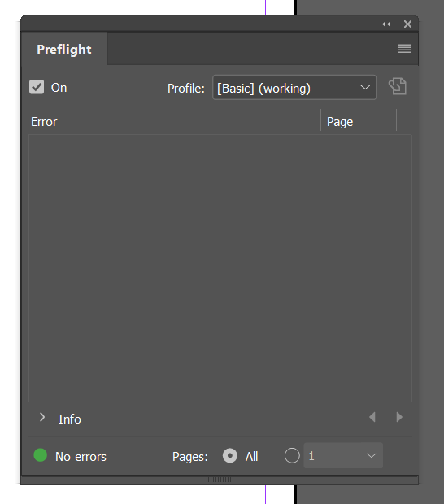Uncheck the On preflight checkbox

[37, 87]
